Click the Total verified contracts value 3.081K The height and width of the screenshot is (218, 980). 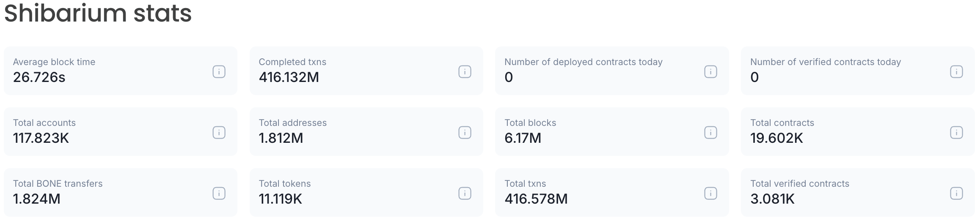click(772, 199)
